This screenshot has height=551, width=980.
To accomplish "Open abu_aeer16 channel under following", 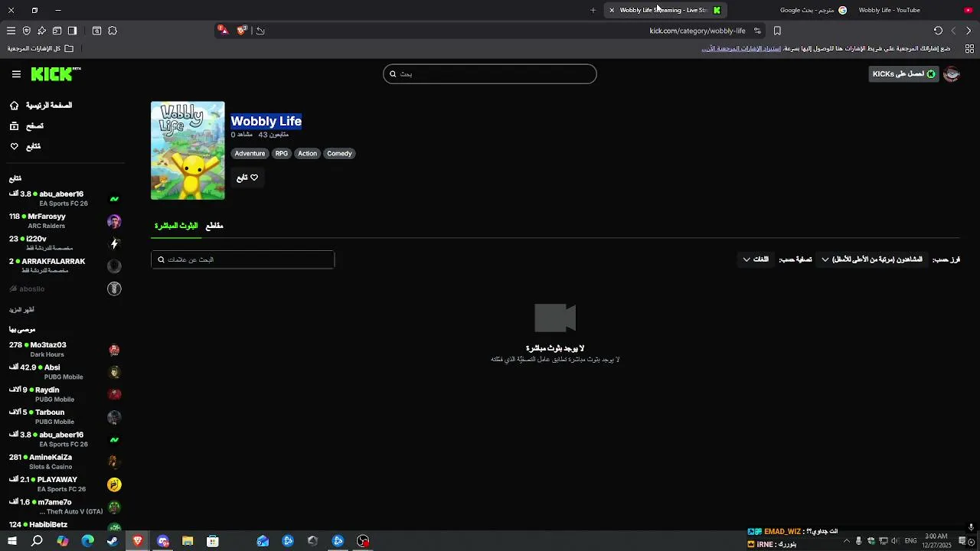I will tap(64, 198).
